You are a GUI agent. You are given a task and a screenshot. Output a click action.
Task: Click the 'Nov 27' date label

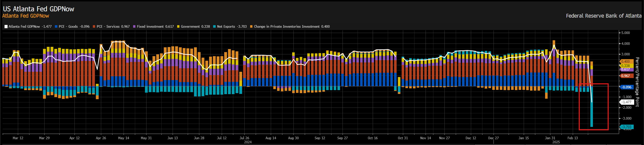pyautogui.click(x=444, y=138)
